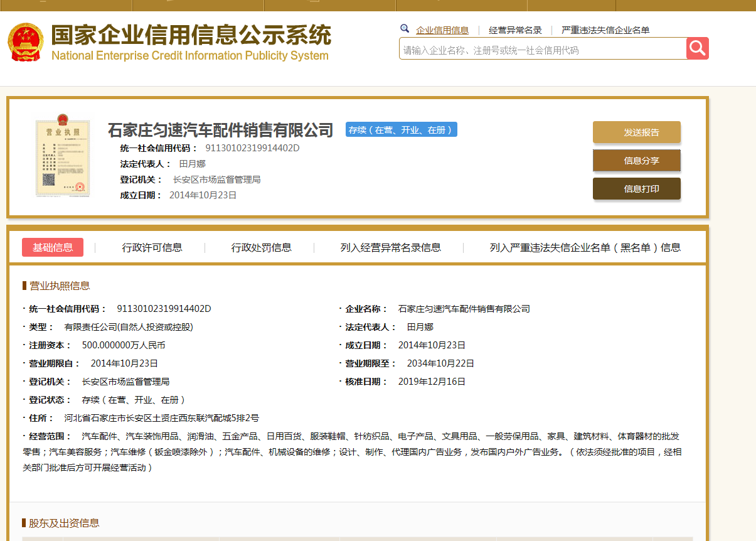Screen dimensions: 756x541
Task: Select the 企业信用信息 search category
Action: pyautogui.click(x=442, y=30)
